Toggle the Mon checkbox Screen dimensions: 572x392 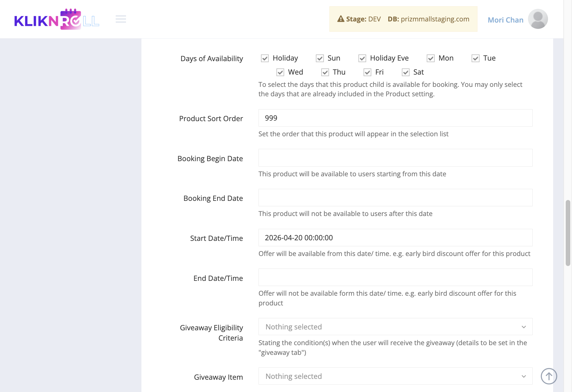click(x=431, y=58)
